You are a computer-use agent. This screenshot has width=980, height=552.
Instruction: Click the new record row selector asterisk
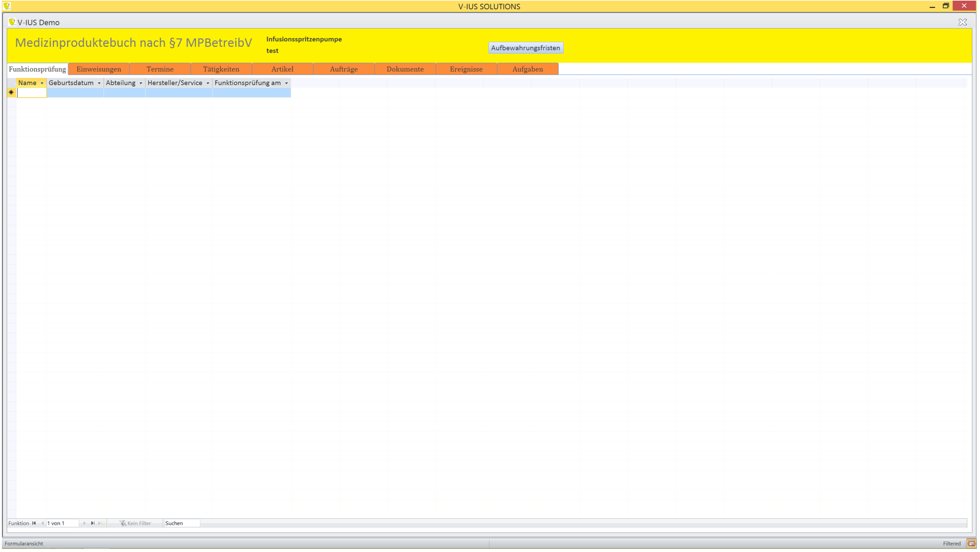(11, 93)
